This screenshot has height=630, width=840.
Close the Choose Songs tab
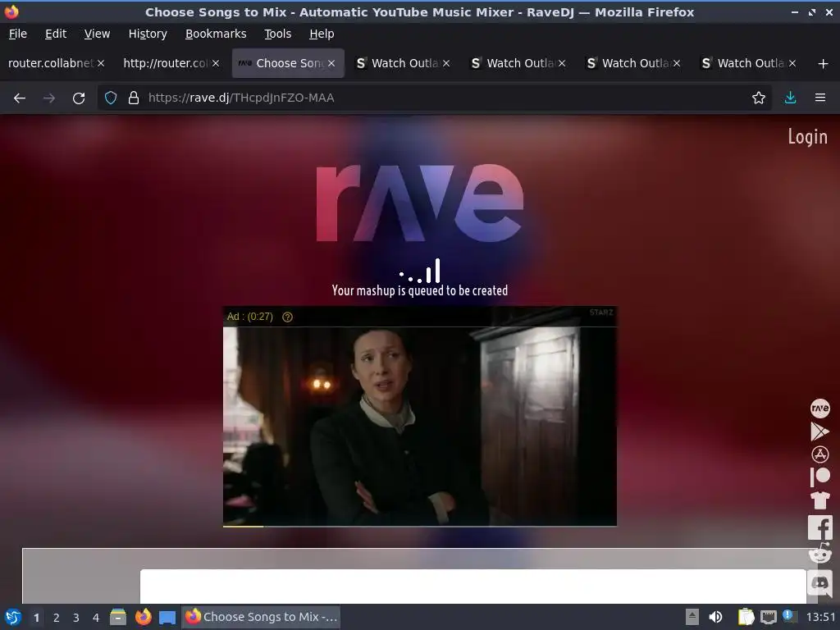coord(331,64)
